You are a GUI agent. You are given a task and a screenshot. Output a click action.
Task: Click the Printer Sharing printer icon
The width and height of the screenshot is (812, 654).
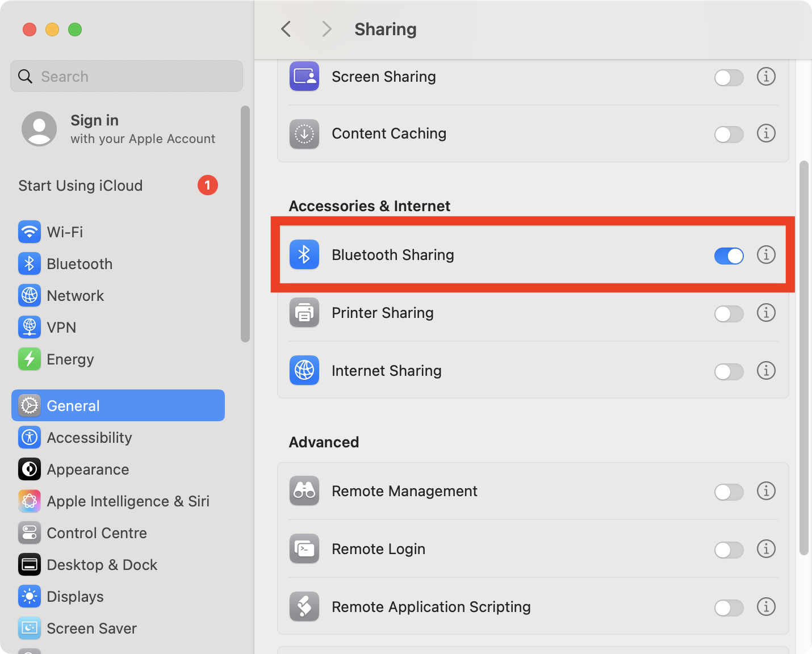point(304,313)
